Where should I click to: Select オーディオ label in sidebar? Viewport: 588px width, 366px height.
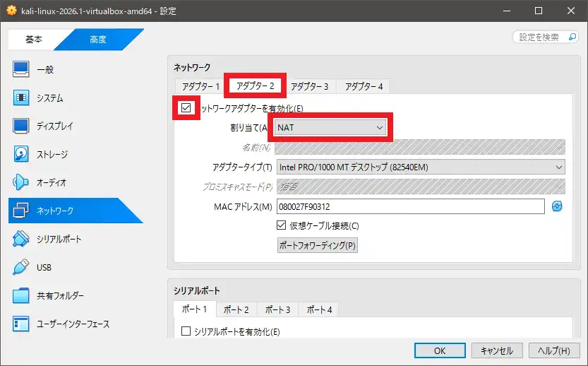(52, 182)
